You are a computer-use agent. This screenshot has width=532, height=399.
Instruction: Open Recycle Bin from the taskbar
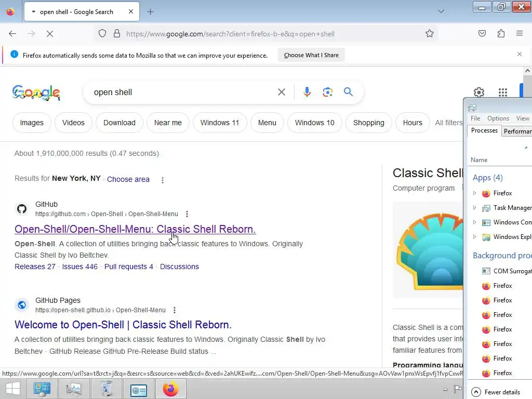point(106,389)
